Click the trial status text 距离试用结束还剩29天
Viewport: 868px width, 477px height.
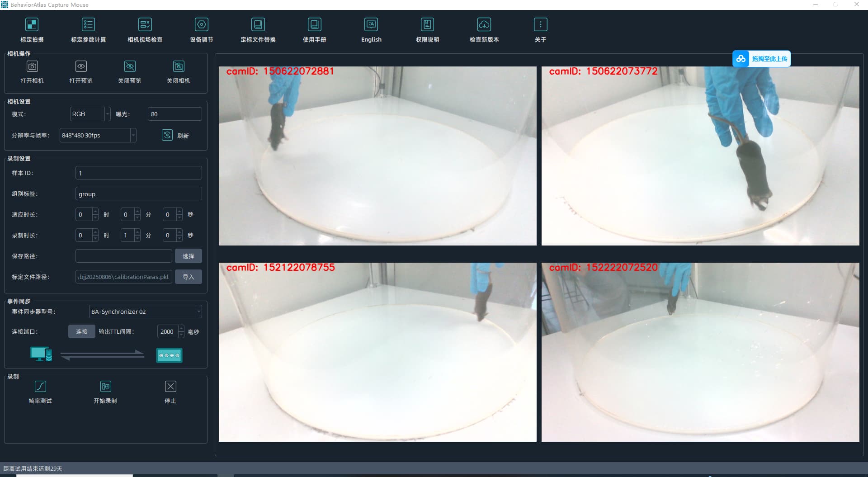click(33, 468)
